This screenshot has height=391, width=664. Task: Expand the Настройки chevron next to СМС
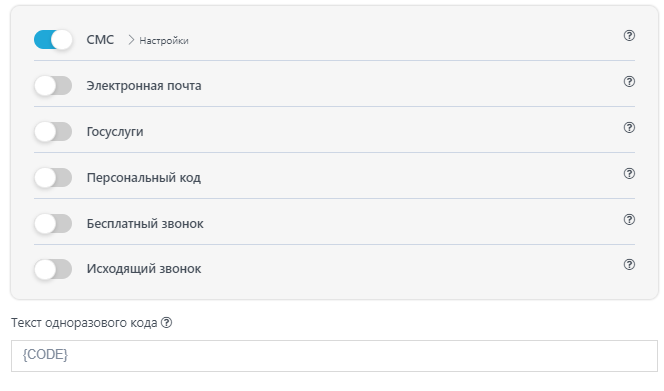[131, 40]
